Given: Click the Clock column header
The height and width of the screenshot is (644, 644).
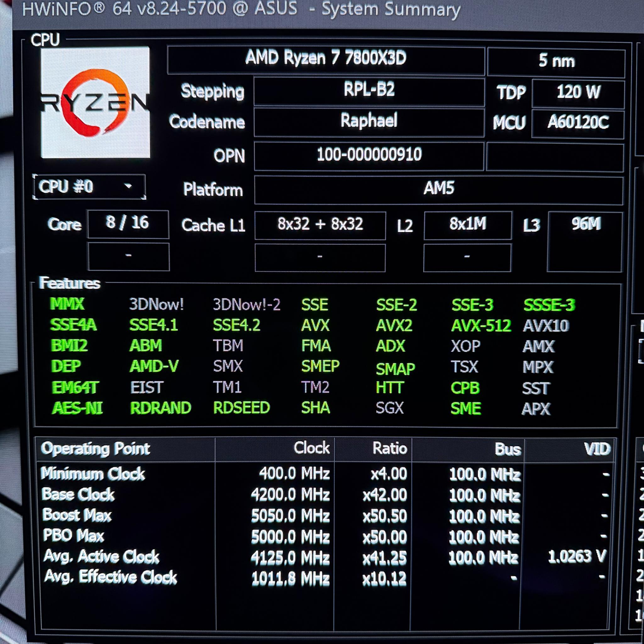Looking at the screenshot, I should (x=275, y=449).
